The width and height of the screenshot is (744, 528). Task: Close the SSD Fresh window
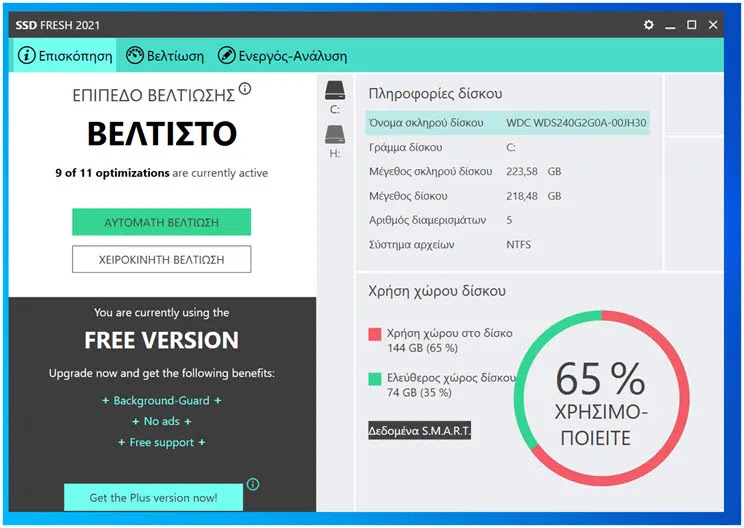click(713, 25)
